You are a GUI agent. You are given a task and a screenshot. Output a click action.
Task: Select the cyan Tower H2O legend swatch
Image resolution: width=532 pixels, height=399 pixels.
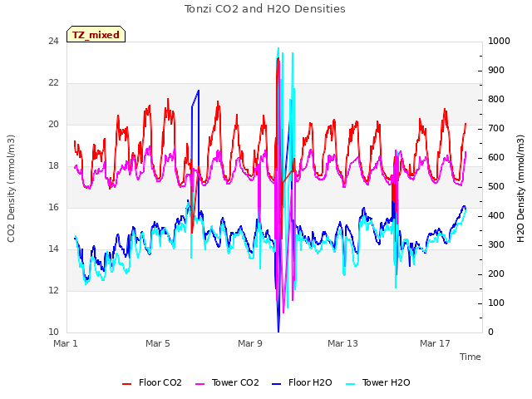point(351,384)
